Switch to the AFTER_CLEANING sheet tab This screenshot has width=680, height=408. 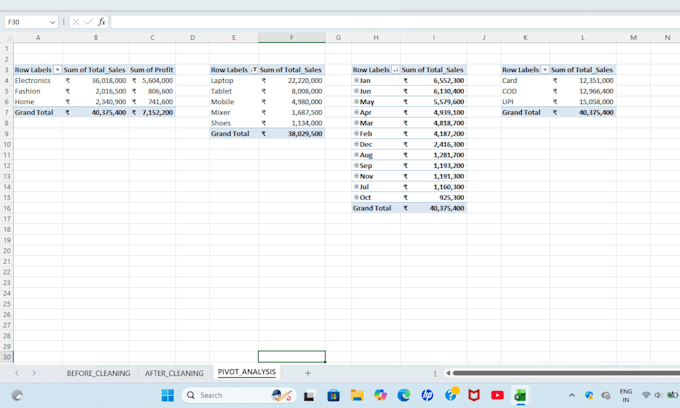coord(174,373)
